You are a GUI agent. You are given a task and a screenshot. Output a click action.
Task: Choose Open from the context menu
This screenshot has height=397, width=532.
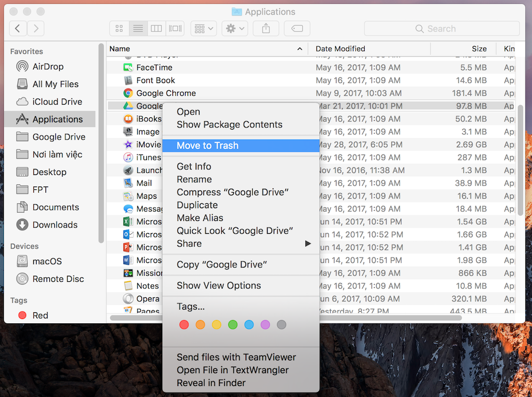[241, 112]
